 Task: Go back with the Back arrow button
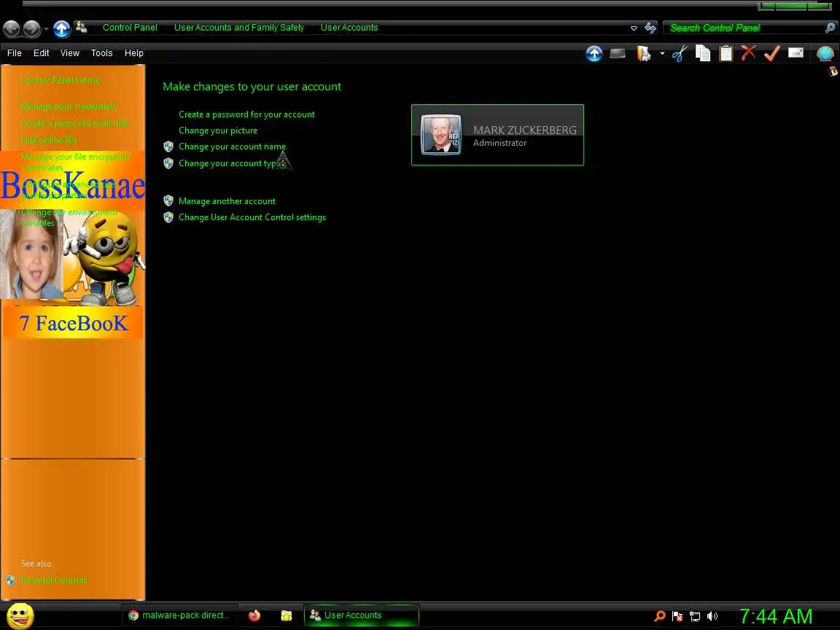(11, 28)
